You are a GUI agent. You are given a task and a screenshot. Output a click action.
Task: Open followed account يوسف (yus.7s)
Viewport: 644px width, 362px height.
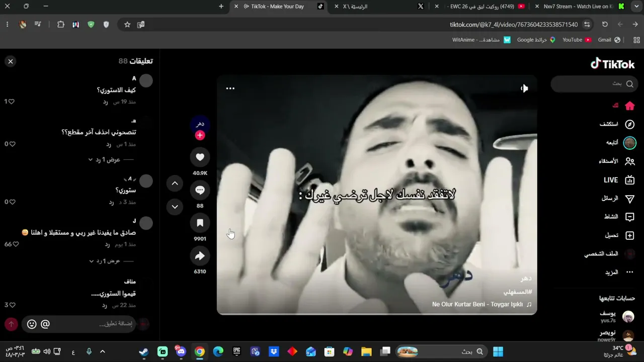(617, 317)
